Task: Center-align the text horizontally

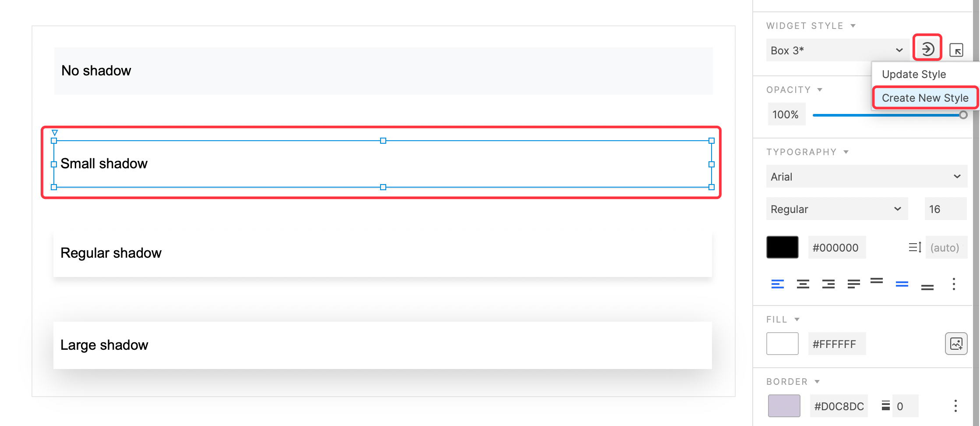Action: pyautogui.click(x=803, y=284)
